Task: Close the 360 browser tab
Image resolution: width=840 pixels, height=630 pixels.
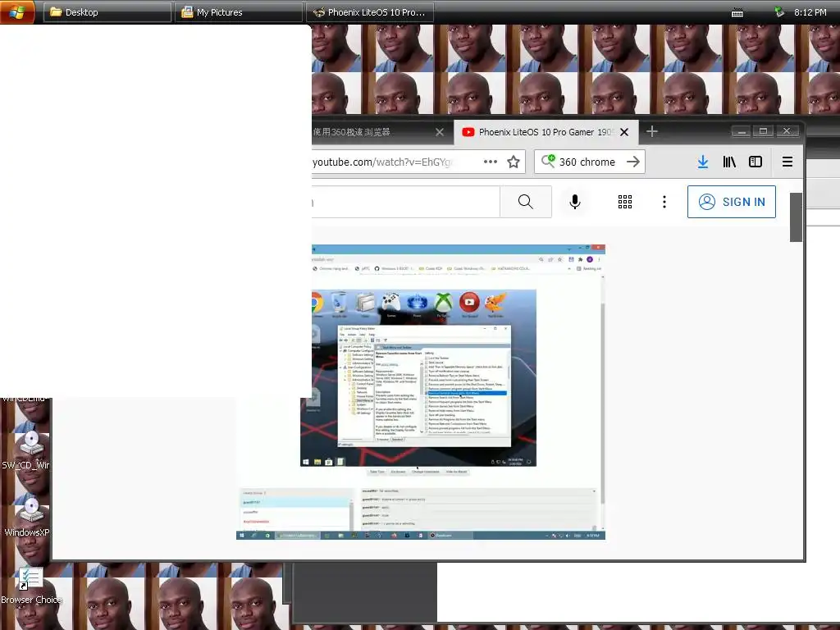Action: tap(440, 132)
